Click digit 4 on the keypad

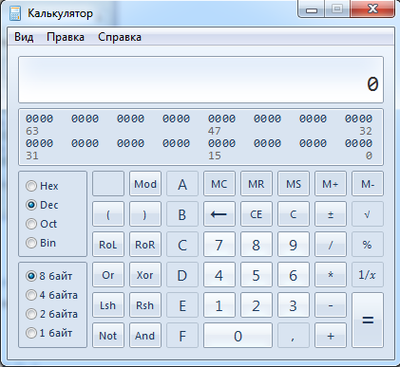219,275
